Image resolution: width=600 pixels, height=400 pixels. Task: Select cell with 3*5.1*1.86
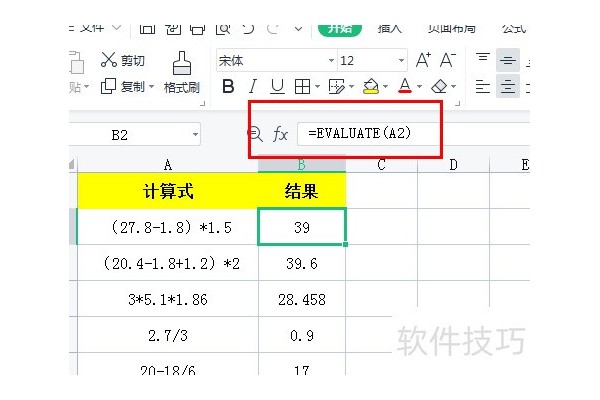168,299
